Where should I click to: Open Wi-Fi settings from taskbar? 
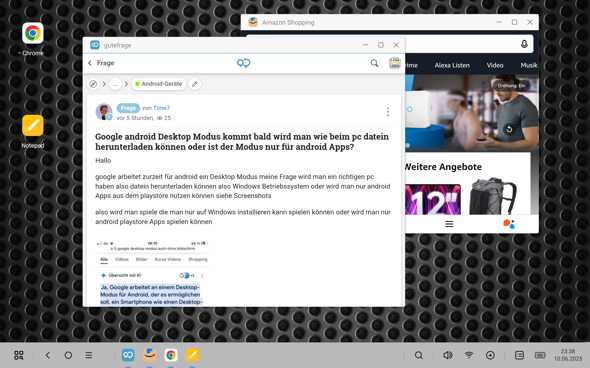pos(469,355)
